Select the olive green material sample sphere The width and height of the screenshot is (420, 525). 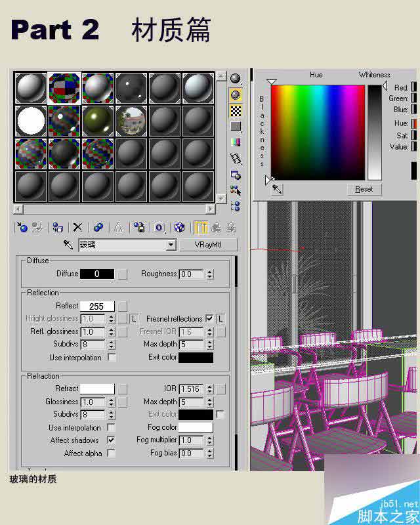98,121
